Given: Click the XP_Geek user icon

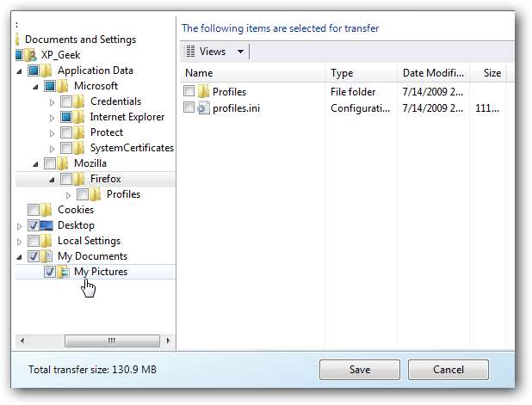Looking at the screenshot, I should click(30, 55).
